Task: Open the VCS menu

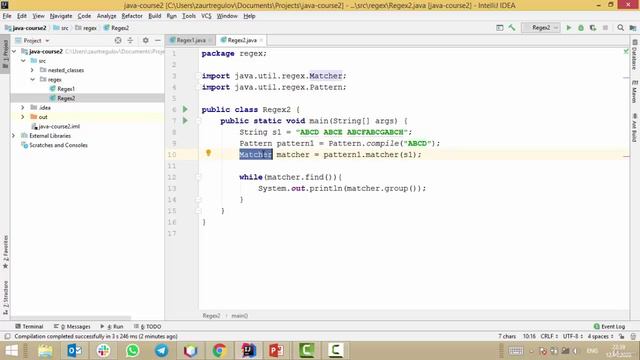Action: (206, 16)
